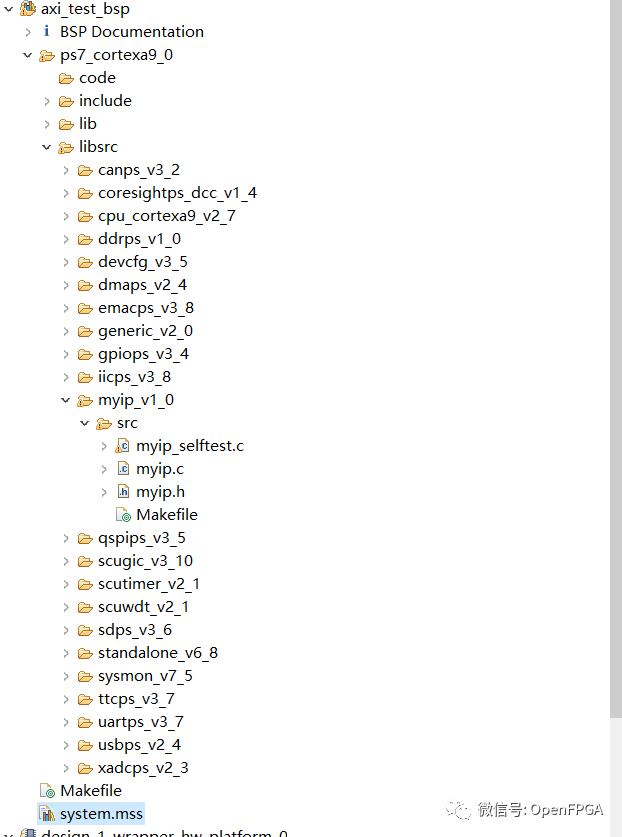Select the code folder
Image resolution: width=622 pixels, height=837 pixels.
click(97, 78)
